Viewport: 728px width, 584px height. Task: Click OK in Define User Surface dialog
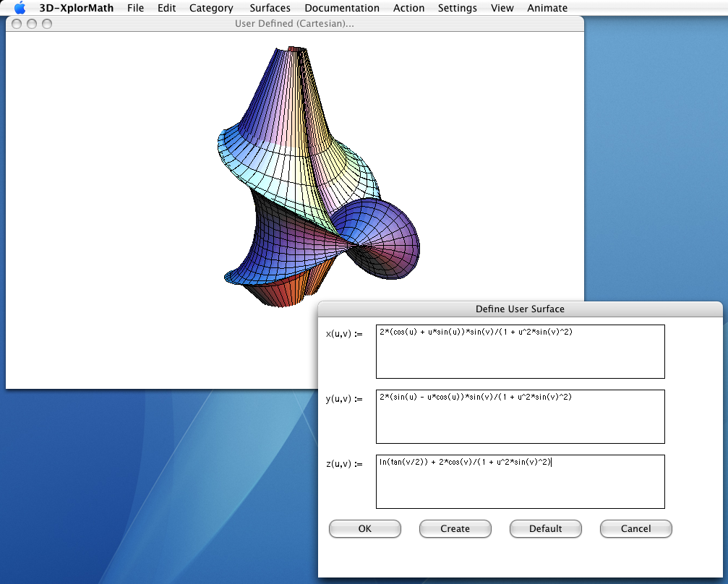point(365,529)
